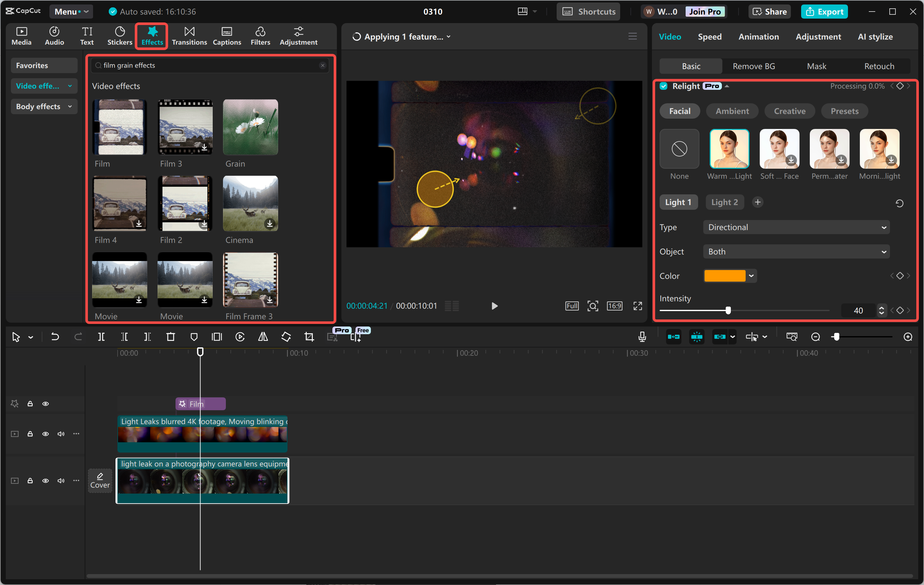Click the microphone record voiceover icon
Image resolution: width=924 pixels, height=585 pixels.
click(x=642, y=337)
